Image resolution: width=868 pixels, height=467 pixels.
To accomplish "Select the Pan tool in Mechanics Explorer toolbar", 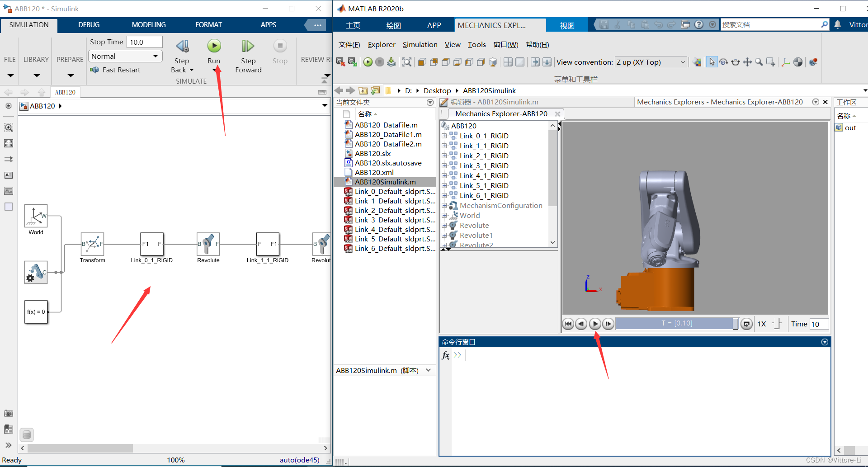I will (x=747, y=62).
